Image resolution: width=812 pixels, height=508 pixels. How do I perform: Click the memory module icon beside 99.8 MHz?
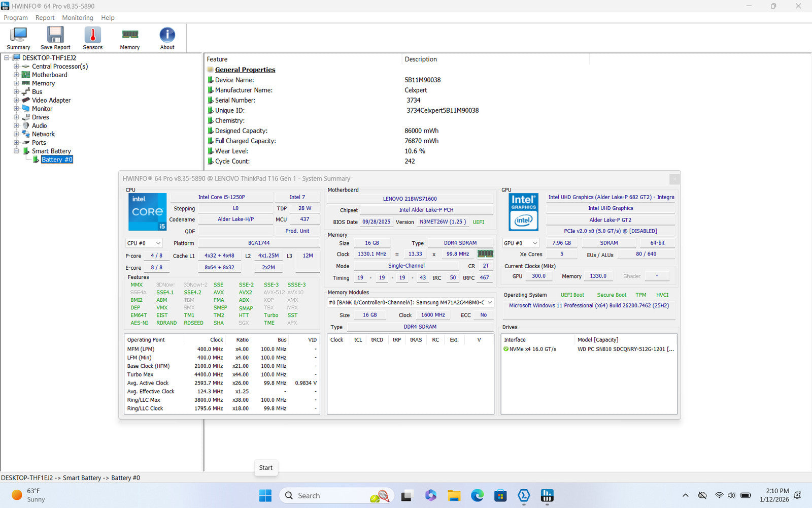485,254
